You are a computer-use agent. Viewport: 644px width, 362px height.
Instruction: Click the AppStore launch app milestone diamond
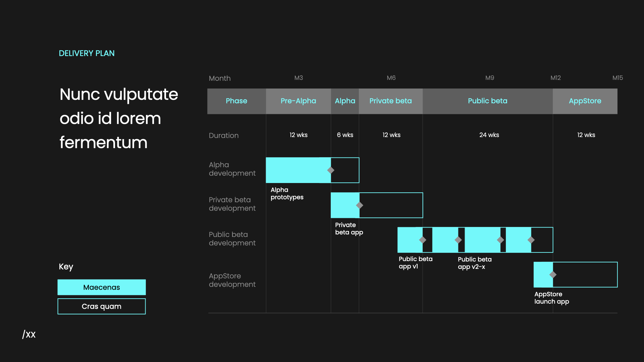click(553, 275)
